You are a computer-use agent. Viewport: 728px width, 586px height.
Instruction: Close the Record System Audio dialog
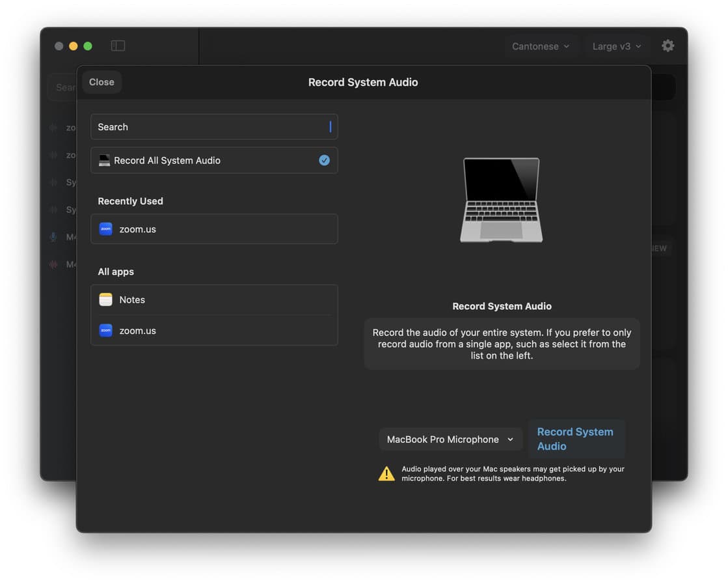coord(101,82)
